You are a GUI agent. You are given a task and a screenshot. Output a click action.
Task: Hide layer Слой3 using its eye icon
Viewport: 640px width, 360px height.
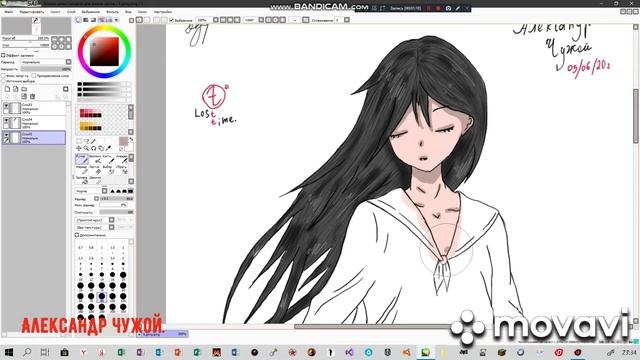point(6,106)
